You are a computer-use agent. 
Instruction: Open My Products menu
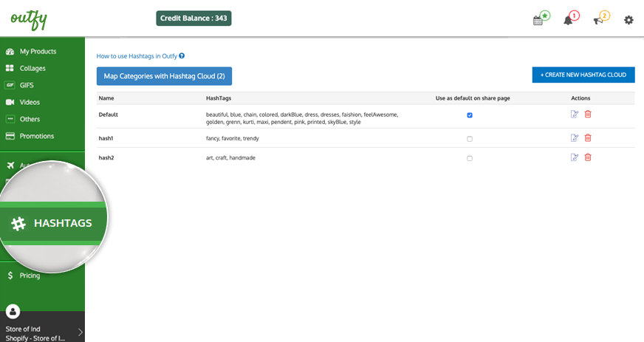pyautogui.click(x=38, y=51)
